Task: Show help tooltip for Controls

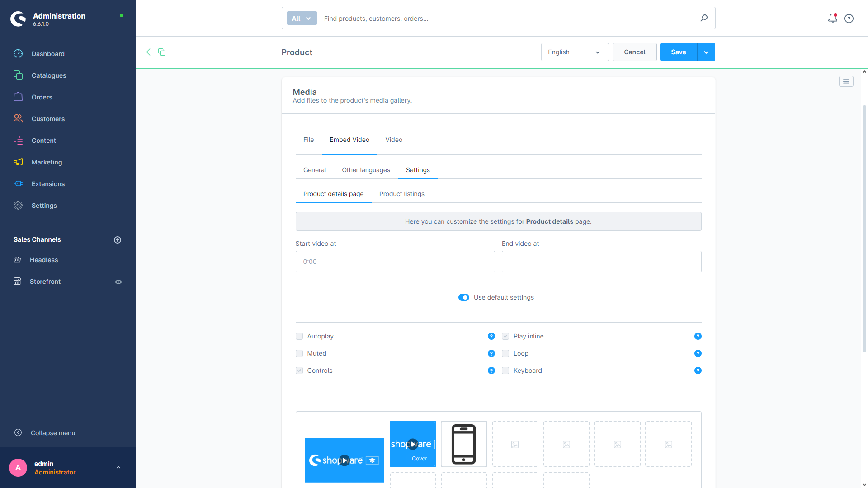Action: point(491,371)
